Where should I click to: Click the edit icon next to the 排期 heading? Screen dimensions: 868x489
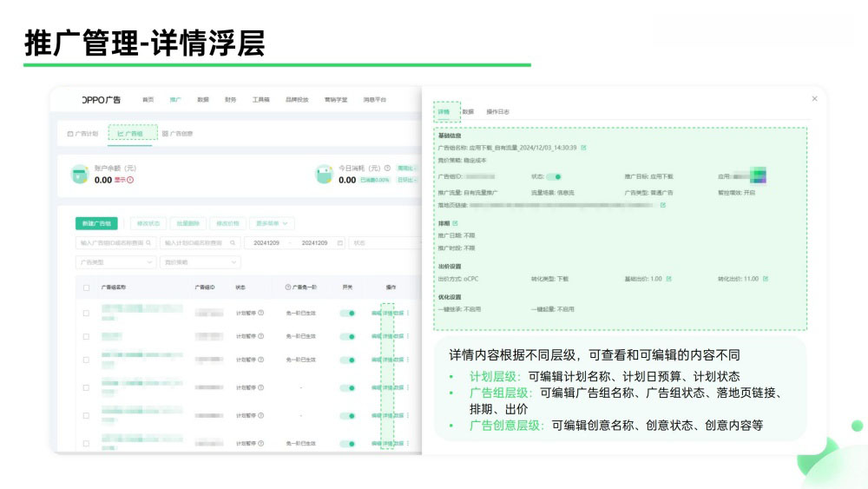click(x=455, y=223)
